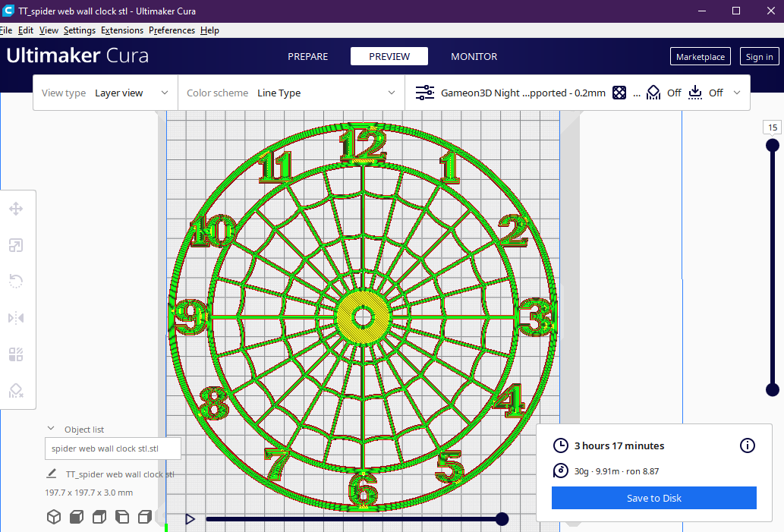Select the Support Blocker tool
Image resolution: width=784 pixels, height=532 pixels.
16,391
